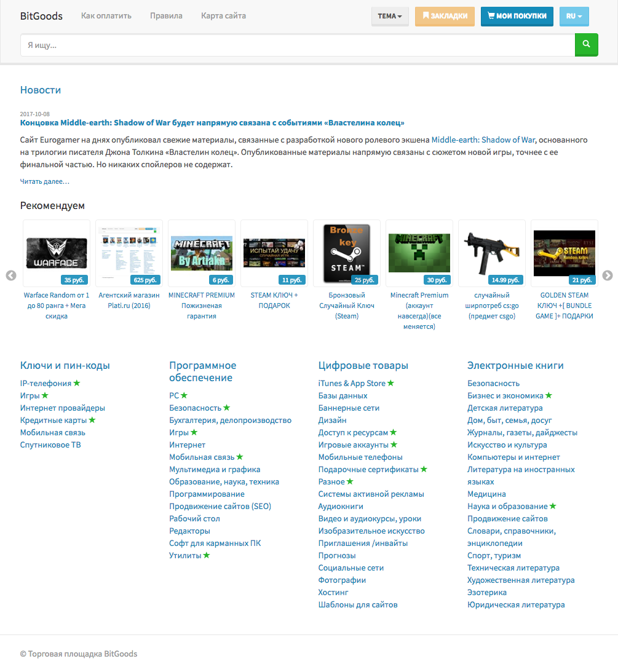
Task: Click the carousel left arrow
Action: click(11, 275)
